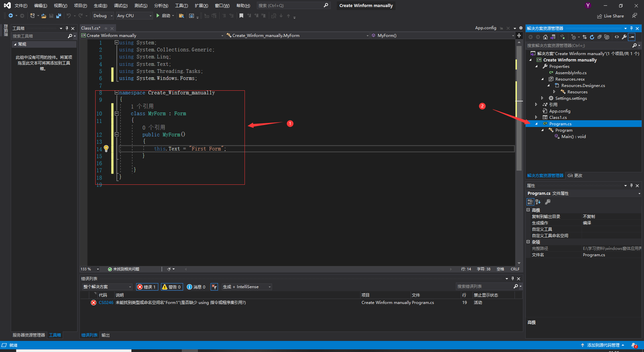Click the Refresh icon in Solution Explorer

592,37
